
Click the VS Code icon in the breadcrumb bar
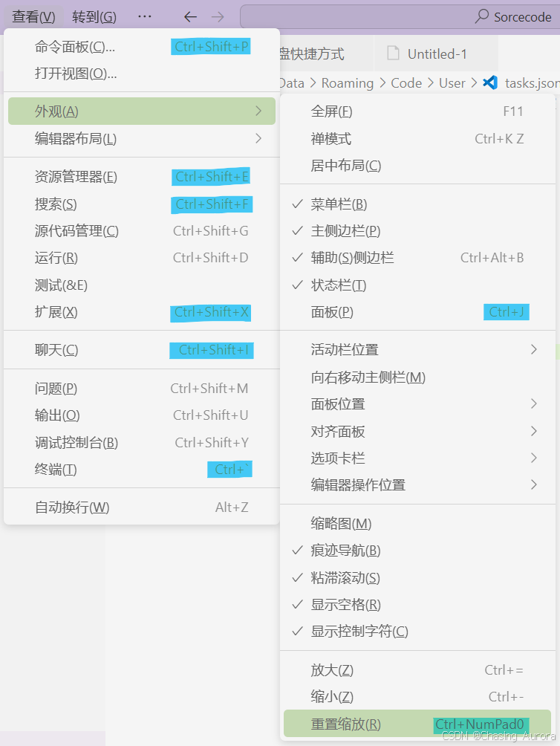[491, 83]
